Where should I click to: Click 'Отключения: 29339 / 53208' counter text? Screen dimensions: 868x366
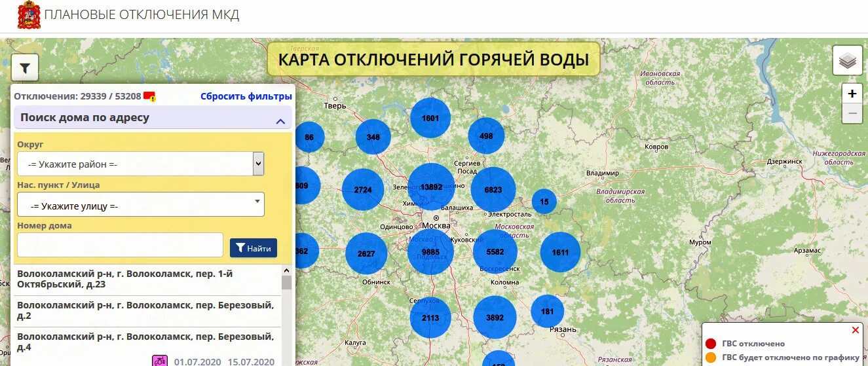pos(77,96)
